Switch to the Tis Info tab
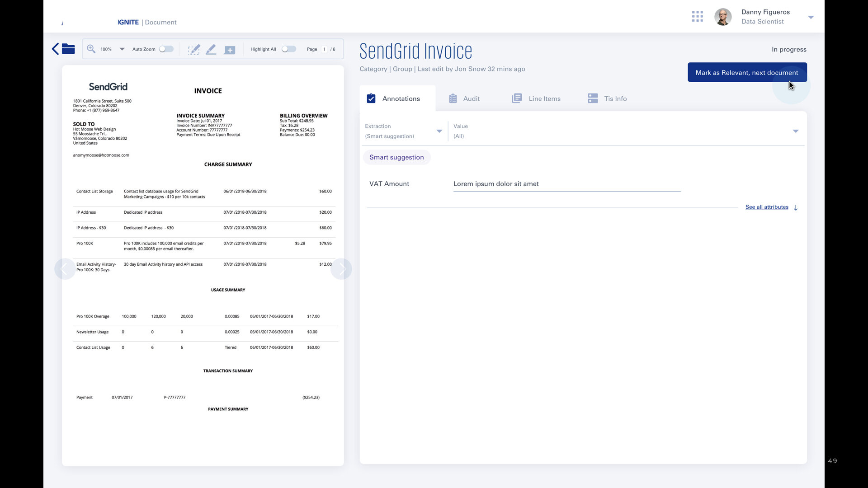The image size is (868, 488). pyautogui.click(x=607, y=99)
